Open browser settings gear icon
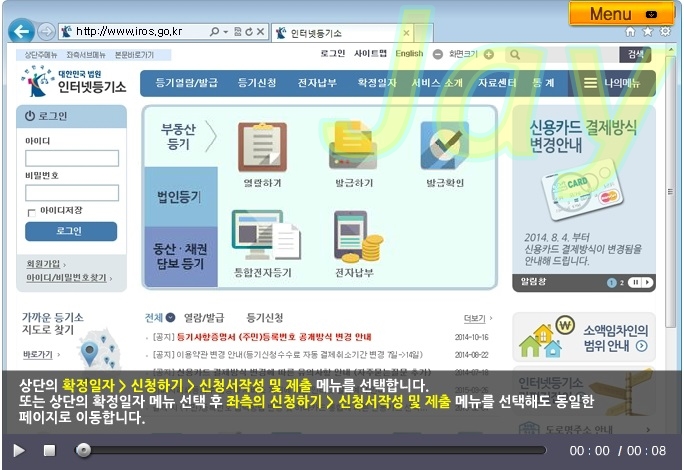This screenshot has height=470, width=684. [665, 31]
